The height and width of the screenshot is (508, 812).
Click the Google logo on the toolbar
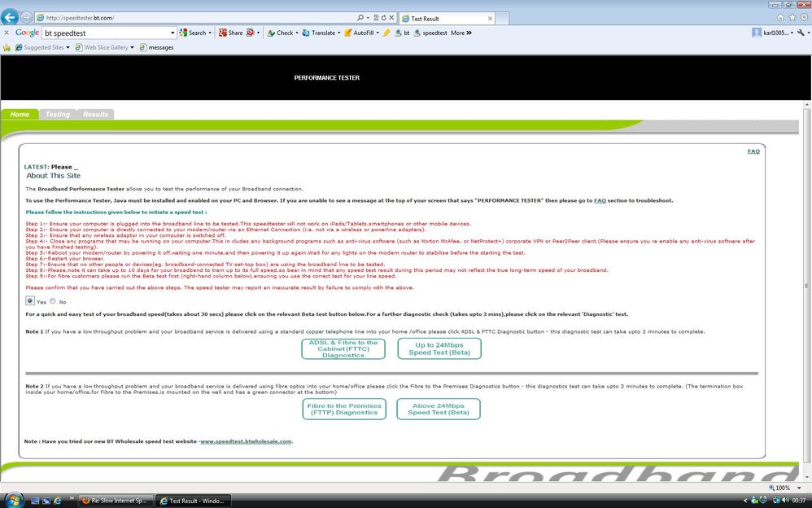pyautogui.click(x=27, y=33)
